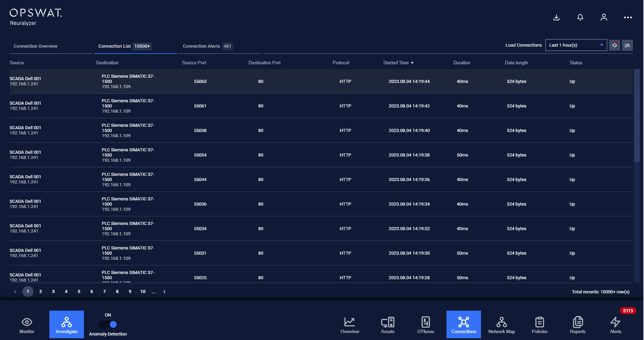Select row with source port 55044

click(x=321, y=179)
